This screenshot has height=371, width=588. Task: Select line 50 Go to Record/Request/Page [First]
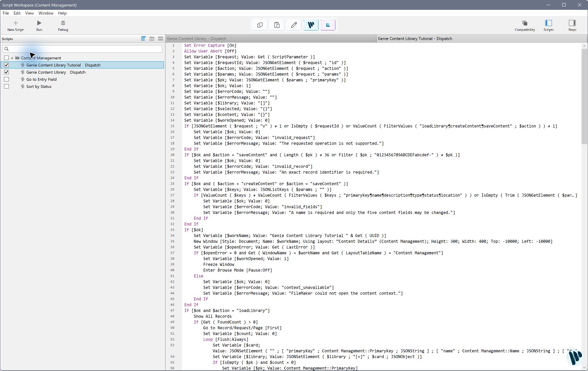pos(242,328)
